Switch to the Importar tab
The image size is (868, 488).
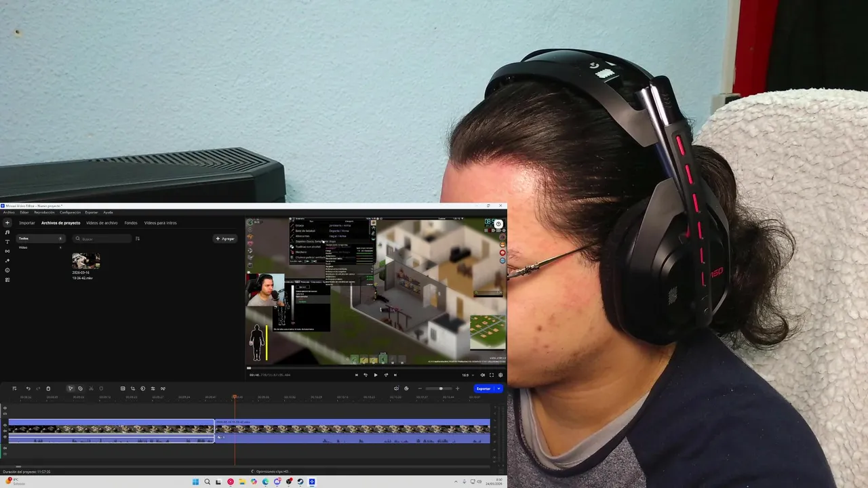point(27,223)
